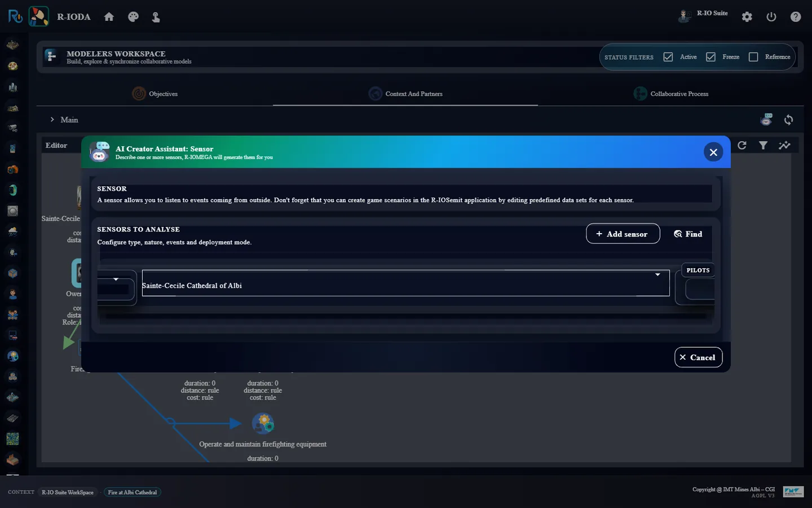Click the Add sensor button
The image size is (812, 508).
click(623, 234)
